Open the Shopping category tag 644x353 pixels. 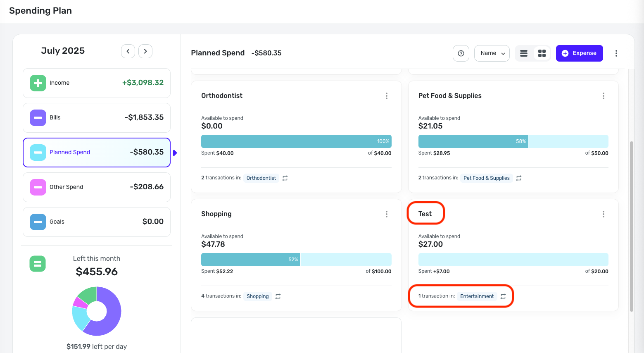258,296
